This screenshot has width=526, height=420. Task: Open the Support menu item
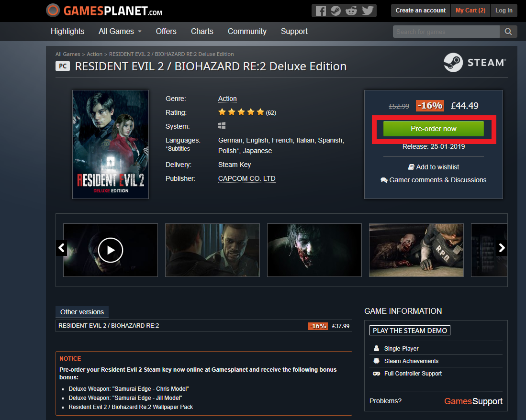294,31
